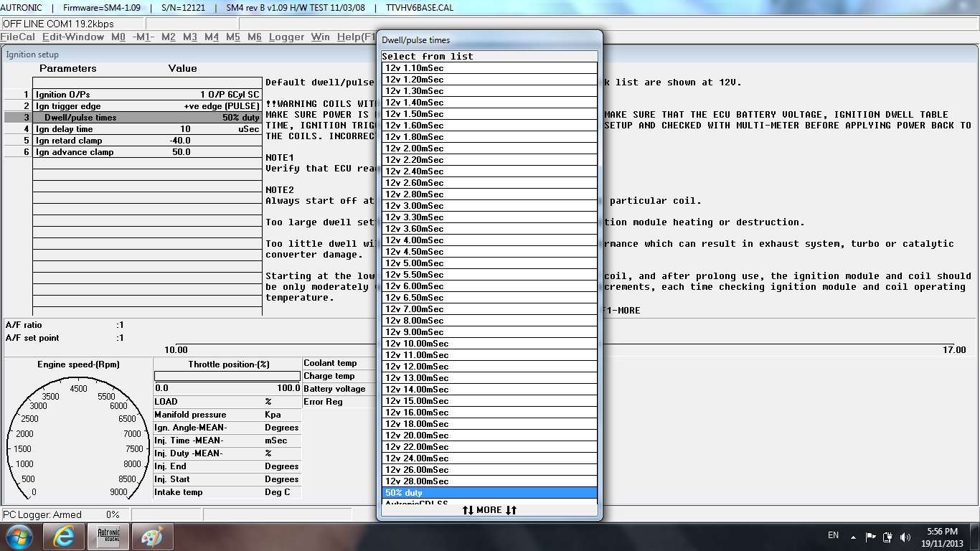The image size is (980, 551).
Task: Select 12v 18.00mSec dwell option
Action: [x=489, y=424]
